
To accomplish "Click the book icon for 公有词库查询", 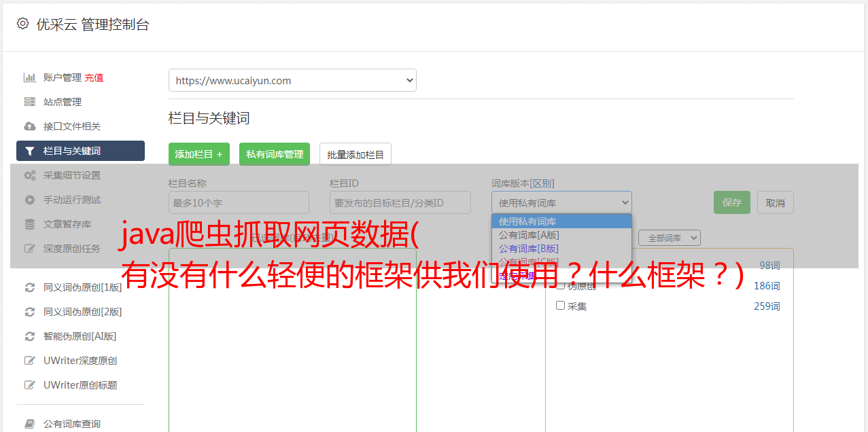I will coord(29,424).
